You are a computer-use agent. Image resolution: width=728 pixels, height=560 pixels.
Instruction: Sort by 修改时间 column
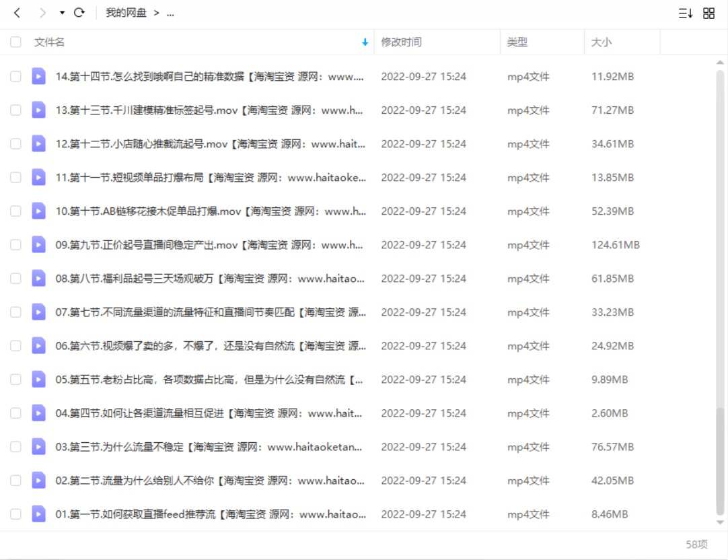coord(401,42)
